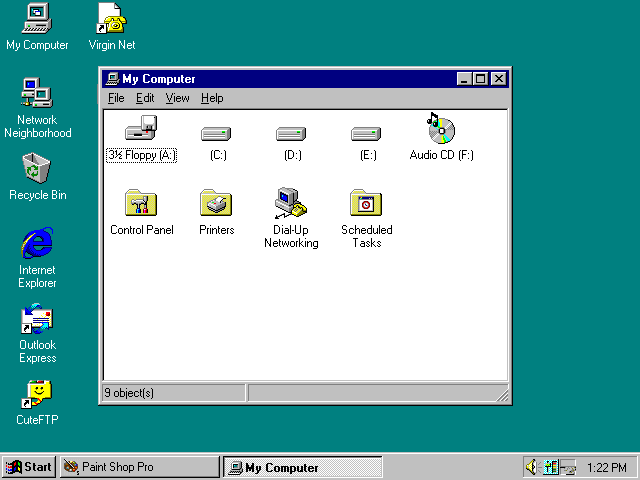This screenshot has width=640, height=480.
Task: Open the Help menu
Action: click(212, 98)
